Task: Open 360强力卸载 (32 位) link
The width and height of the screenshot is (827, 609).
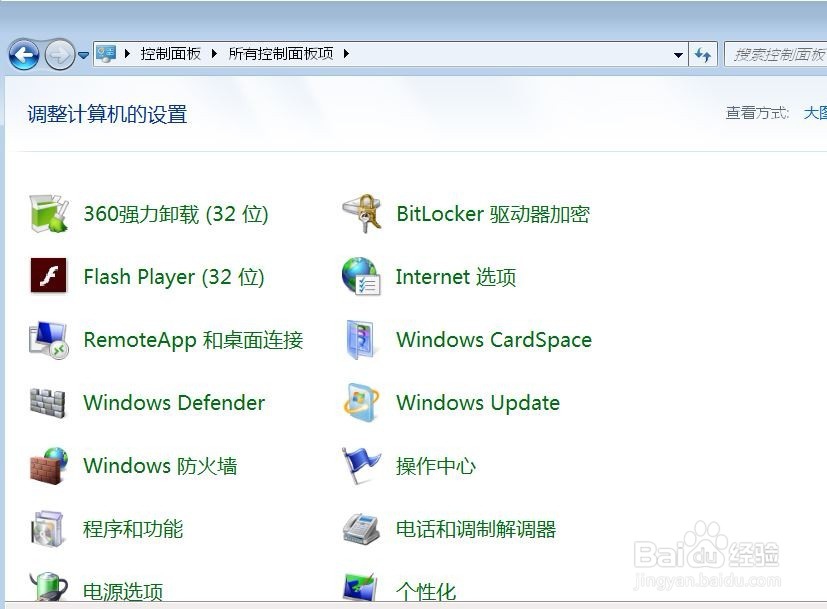Action: 176,214
